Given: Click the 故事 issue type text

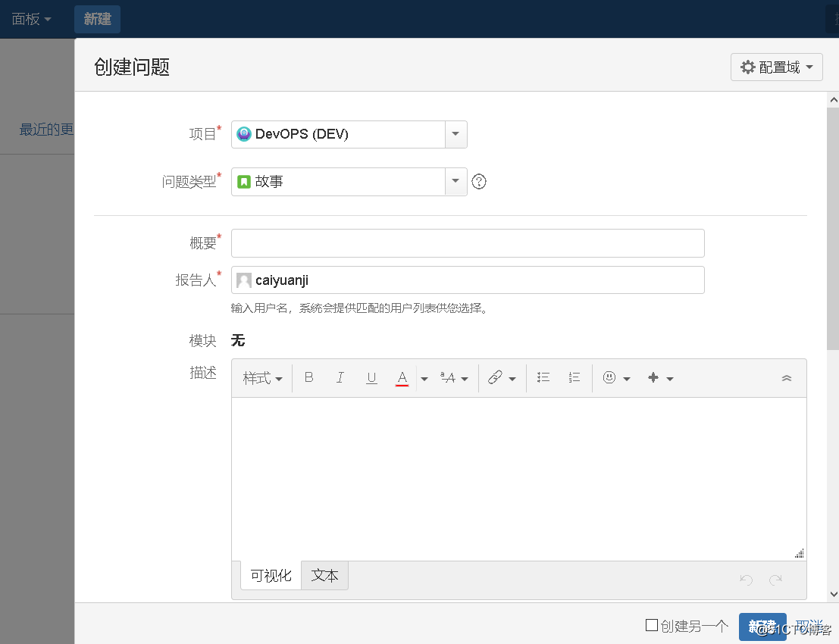Looking at the screenshot, I should pyautogui.click(x=269, y=181).
